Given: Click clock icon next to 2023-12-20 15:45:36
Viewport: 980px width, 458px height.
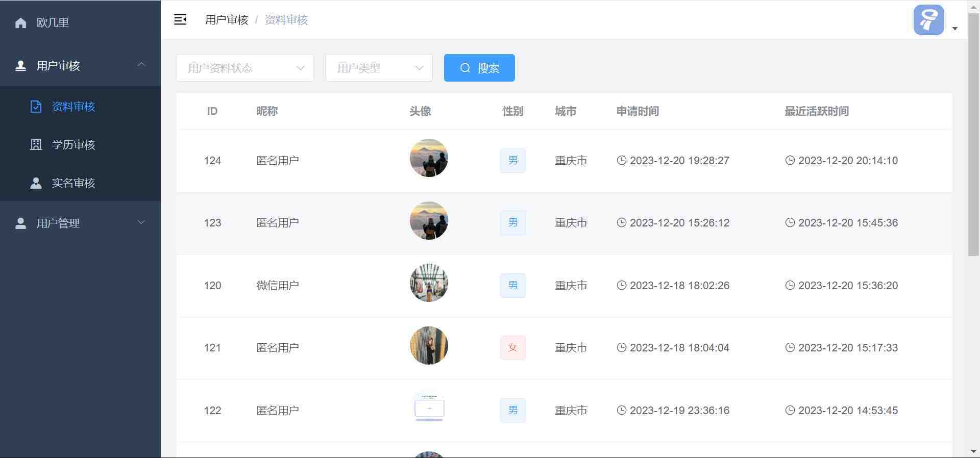Looking at the screenshot, I should (790, 222).
